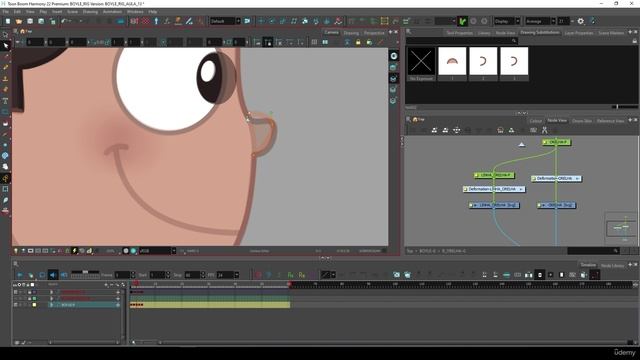Click the Save scene icon
Screen dimensions: 640x360
(30, 21)
